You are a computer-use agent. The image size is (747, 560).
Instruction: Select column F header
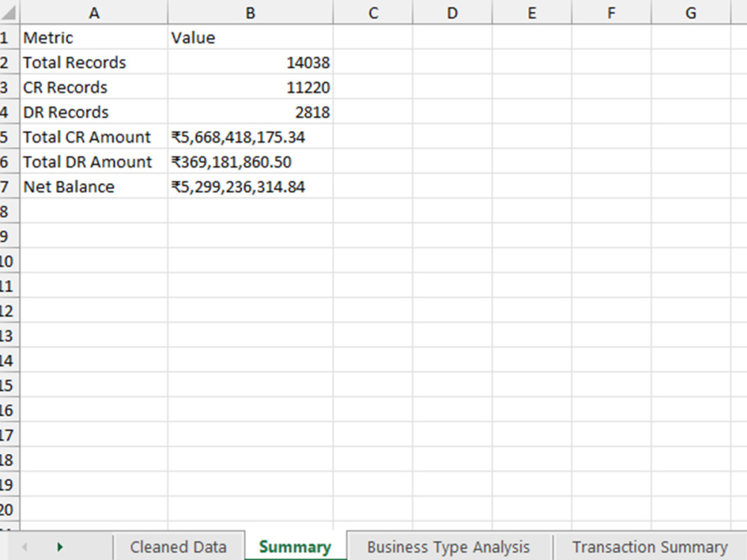coord(611,13)
